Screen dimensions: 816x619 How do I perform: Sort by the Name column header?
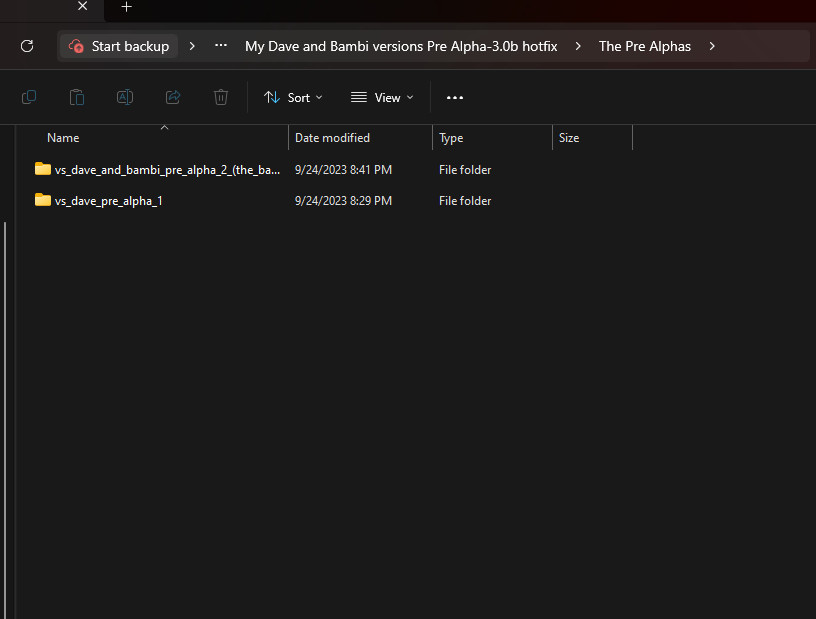(63, 138)
